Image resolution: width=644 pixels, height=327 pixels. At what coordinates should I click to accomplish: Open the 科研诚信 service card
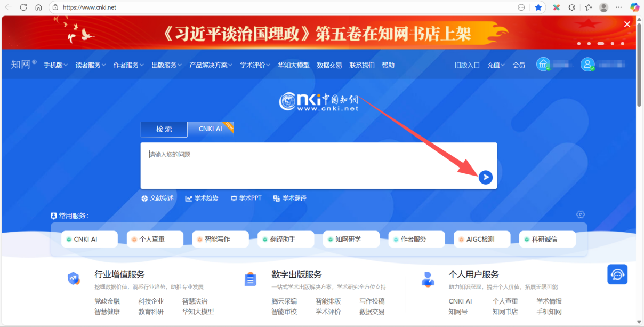[548, 239]
